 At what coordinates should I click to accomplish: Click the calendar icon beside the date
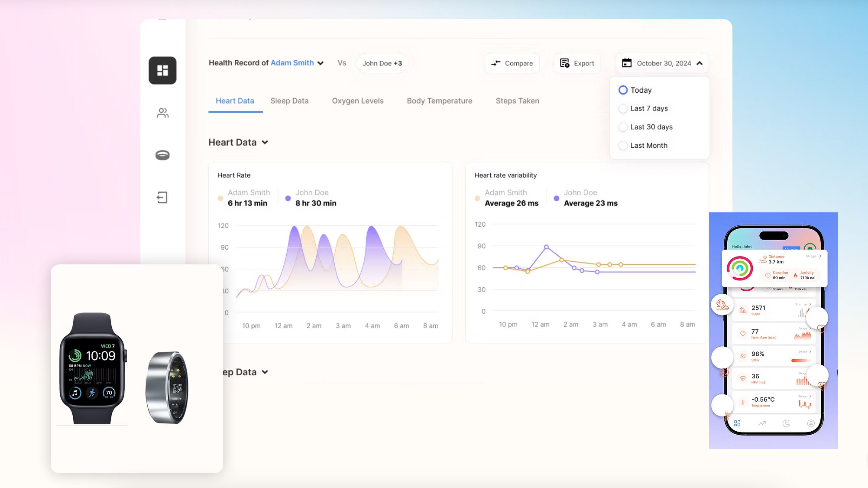click(627, 63)
